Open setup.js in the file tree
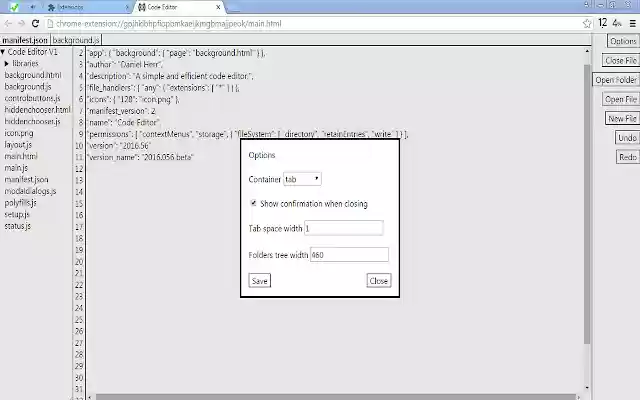Viewport: 640px width, 400px height. 17,214
